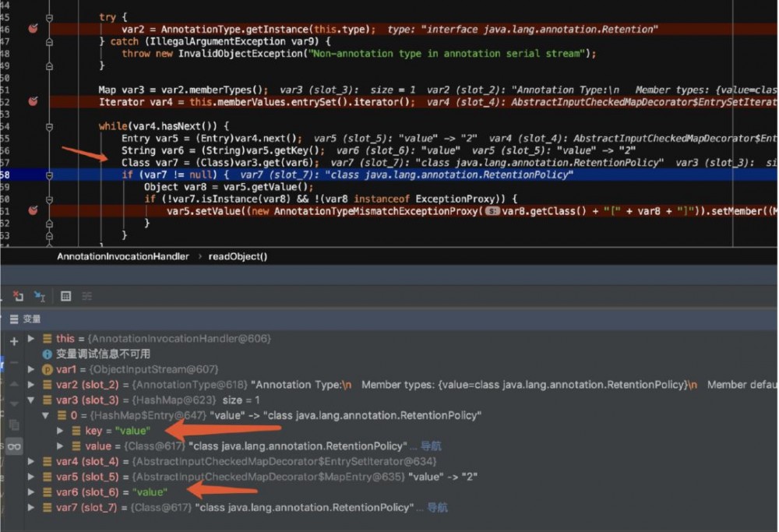Toggle breakpoint on AnnotationType.getInstance line
Image resolution: width=779 pixels, height=532 pixels.
pos(33,29)
